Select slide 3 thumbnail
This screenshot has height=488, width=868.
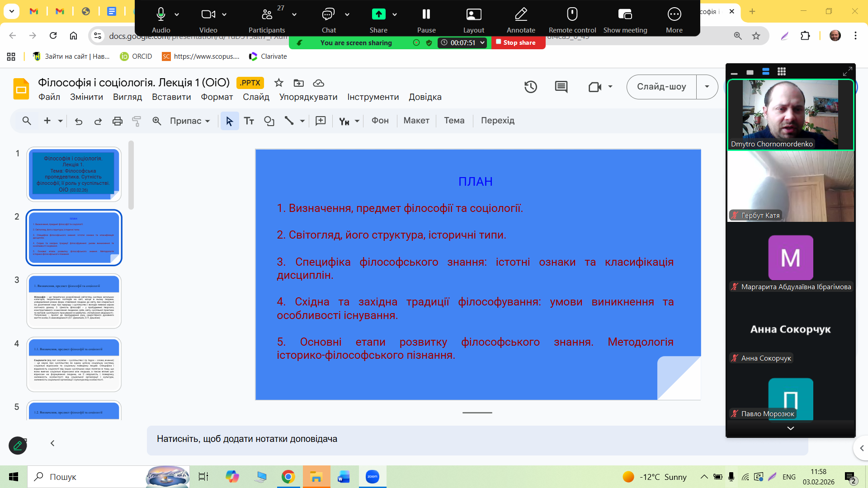pos(74,301)
